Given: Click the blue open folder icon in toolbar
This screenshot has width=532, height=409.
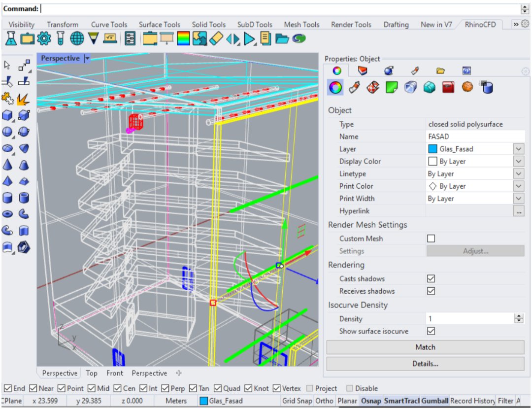Looking at the screenshot, I should [x=282, y=39].
